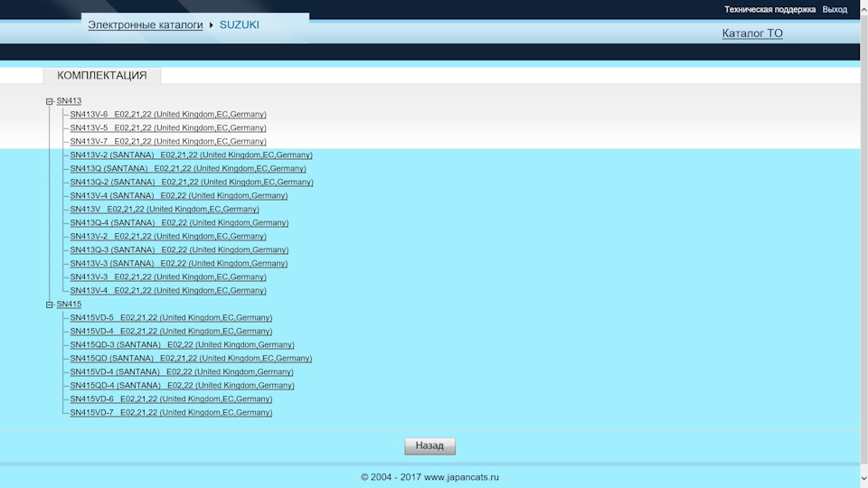Collapse the SN415 tree node
Viewport: 868px width, 488px height.
[49, 305]
